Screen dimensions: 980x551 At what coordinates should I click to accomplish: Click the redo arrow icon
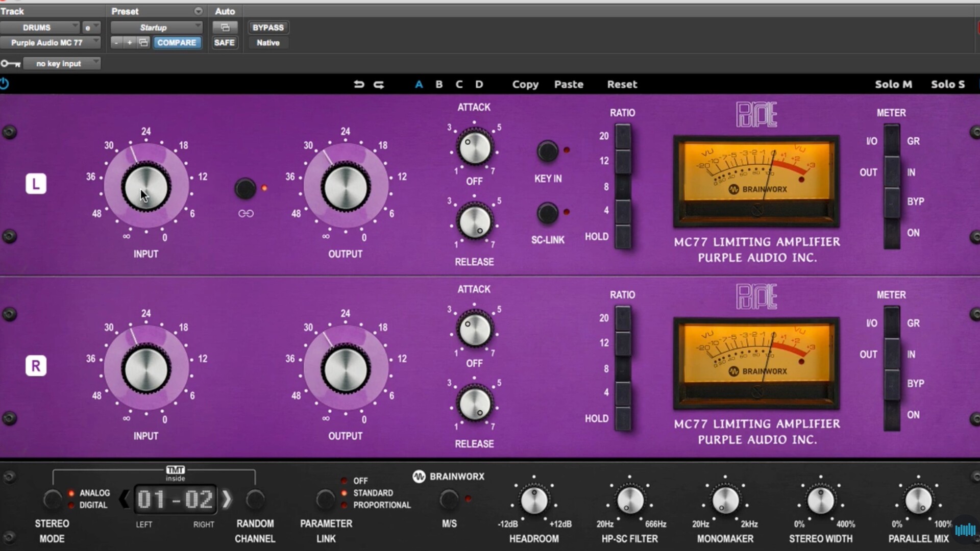click(379, 84)
